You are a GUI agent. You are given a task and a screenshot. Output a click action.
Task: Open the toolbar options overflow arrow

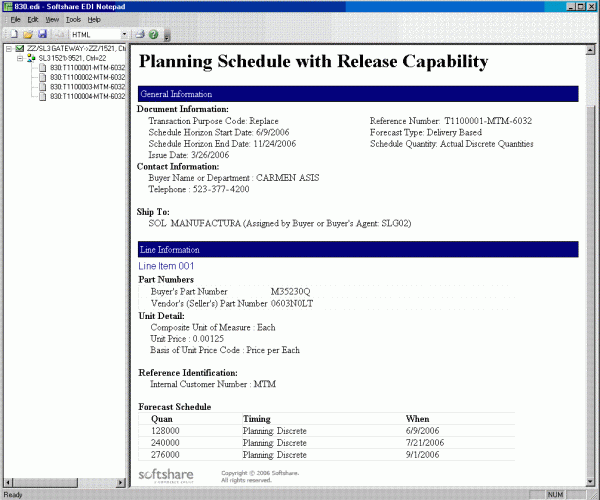pyautogui.click(x=166, y=35)
